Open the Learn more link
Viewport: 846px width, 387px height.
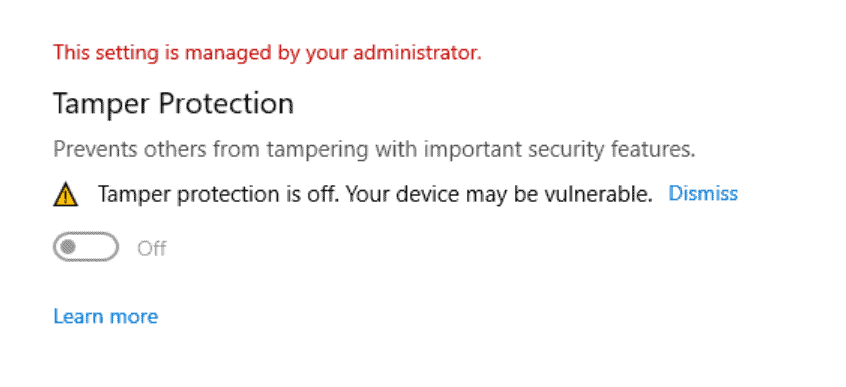click(x=106, y=316)
